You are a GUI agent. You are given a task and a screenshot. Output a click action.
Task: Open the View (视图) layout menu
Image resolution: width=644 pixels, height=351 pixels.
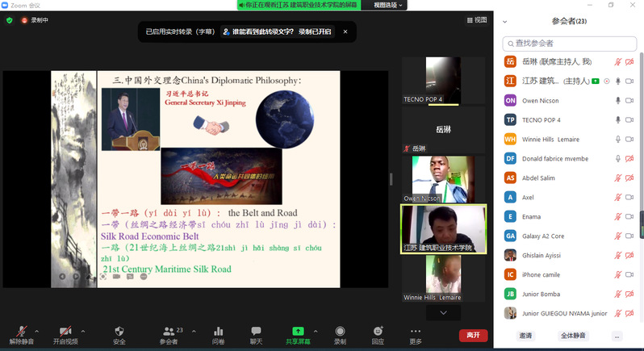[476, 20]
